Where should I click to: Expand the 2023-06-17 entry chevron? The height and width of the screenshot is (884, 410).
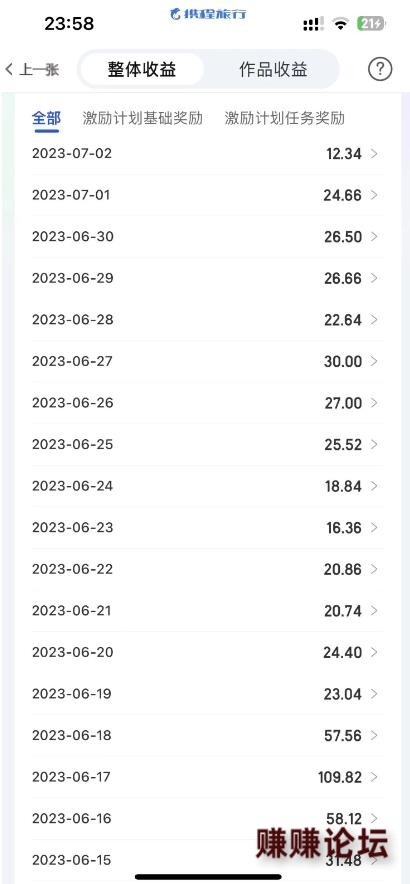click(374, 777)
